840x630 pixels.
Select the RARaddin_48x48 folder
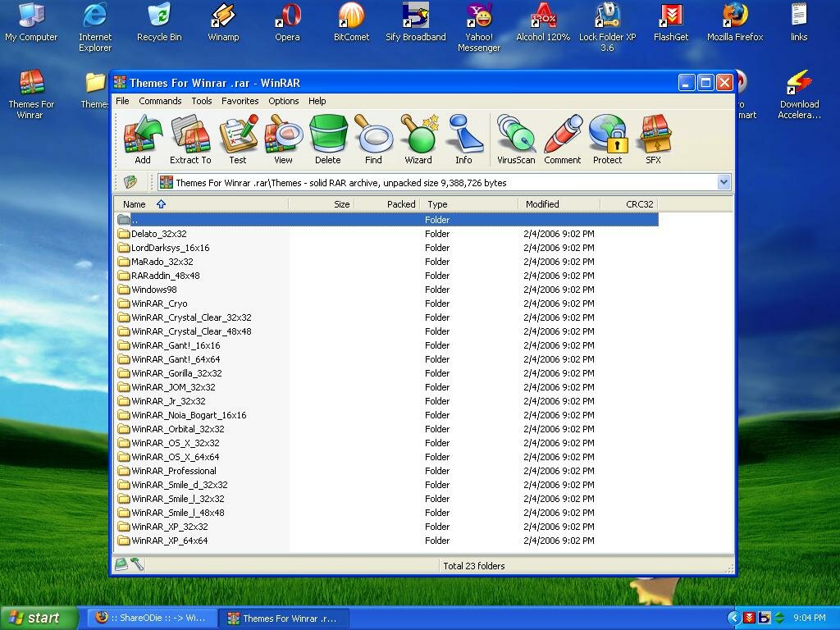click(x=387, y=276)
